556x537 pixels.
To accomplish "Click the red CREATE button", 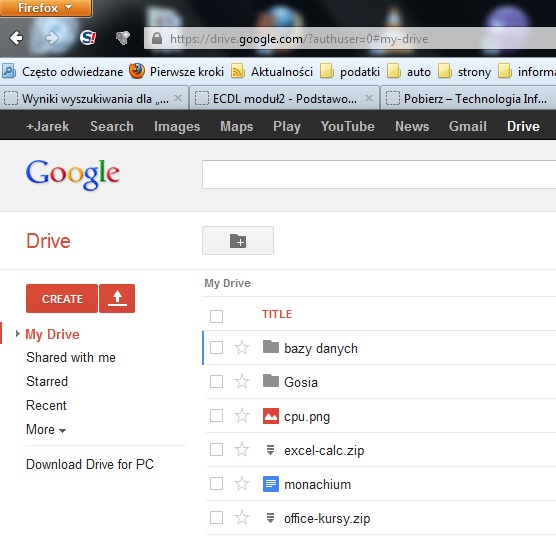I will (62, 299).
